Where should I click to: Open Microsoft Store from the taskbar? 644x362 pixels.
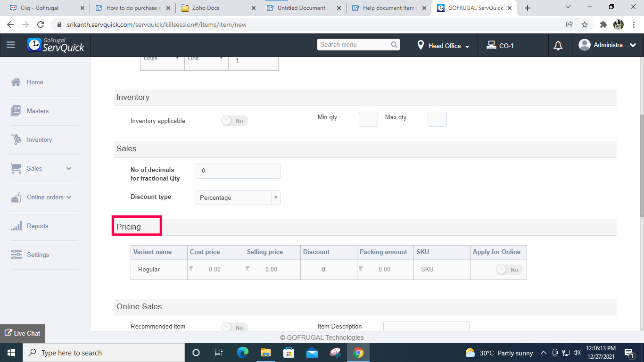tap(289, 353)
